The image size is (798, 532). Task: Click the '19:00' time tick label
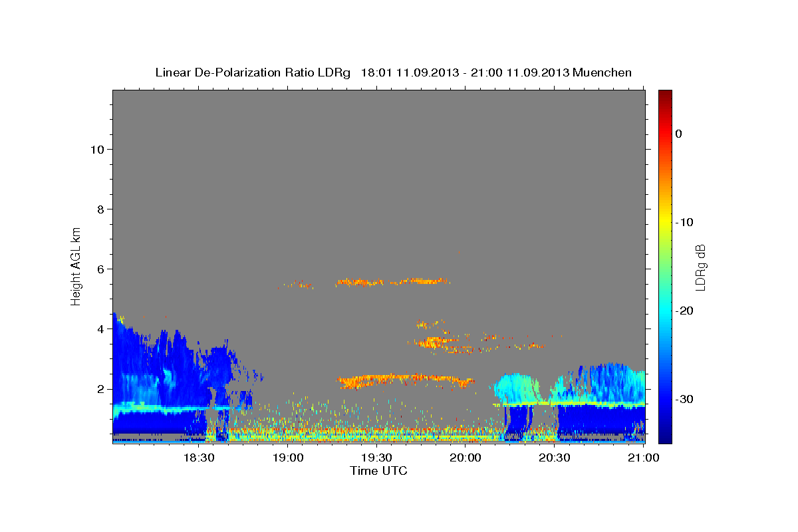(x=288, y=458)
